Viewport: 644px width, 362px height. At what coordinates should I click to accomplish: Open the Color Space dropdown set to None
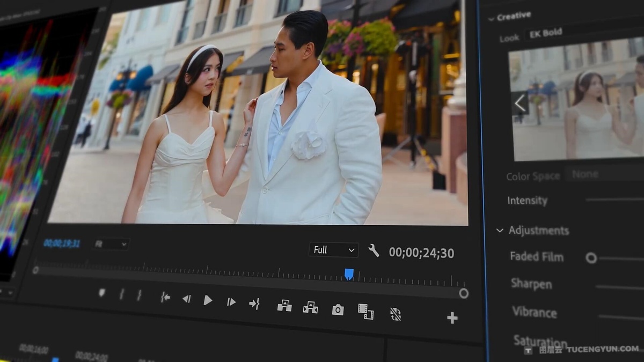click(x=604, y=174)
